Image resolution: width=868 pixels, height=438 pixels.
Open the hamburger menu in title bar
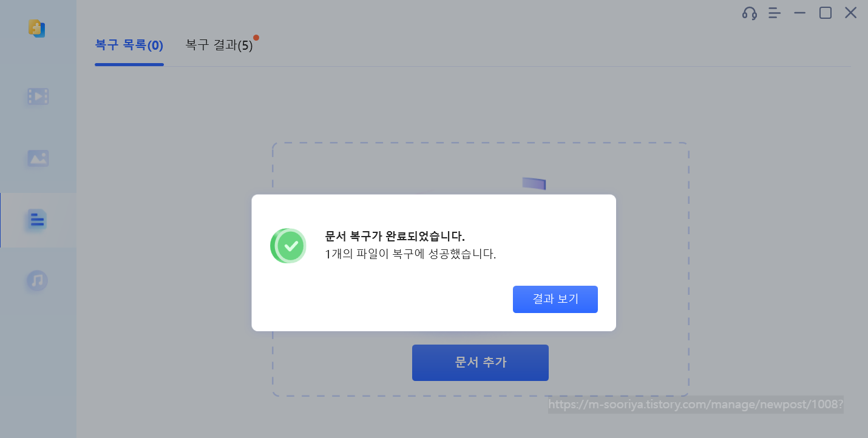pyautogui.click(x=775, y=13)
